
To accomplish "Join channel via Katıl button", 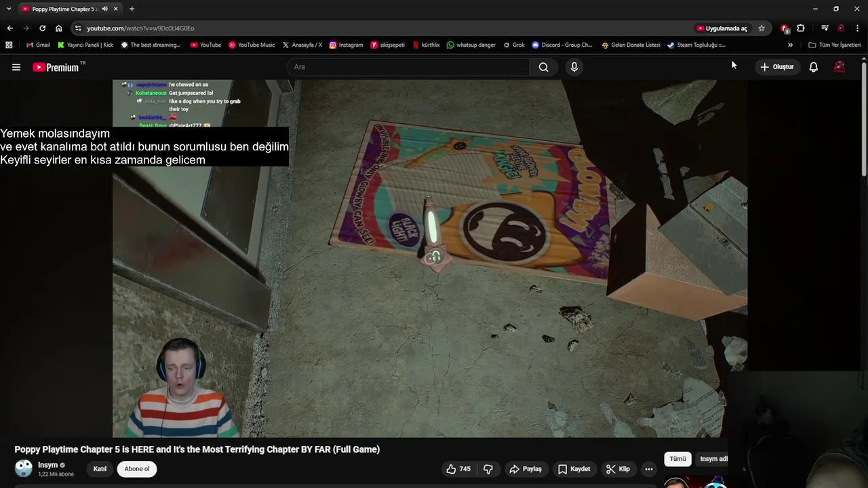I will click(100, 469).
